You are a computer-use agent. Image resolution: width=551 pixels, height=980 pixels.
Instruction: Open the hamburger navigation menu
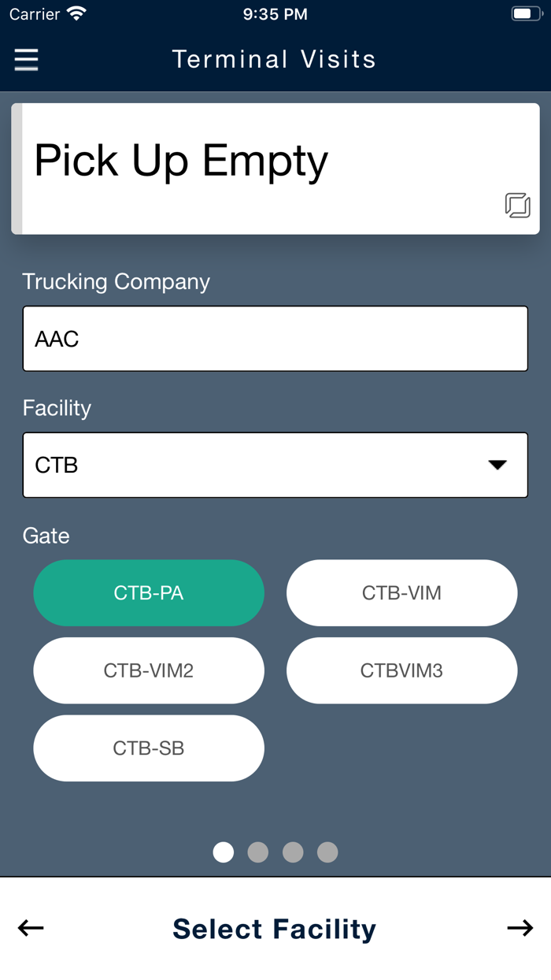26,60
